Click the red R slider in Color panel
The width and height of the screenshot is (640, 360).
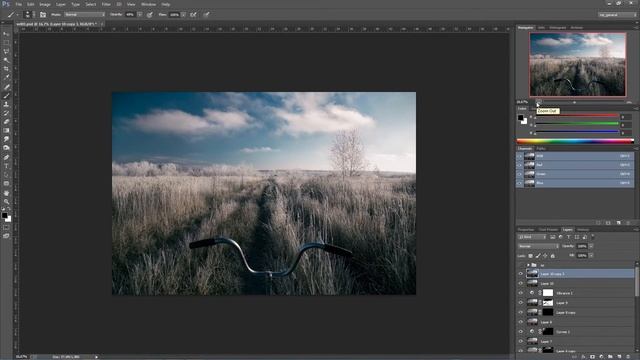pos(577,116)
